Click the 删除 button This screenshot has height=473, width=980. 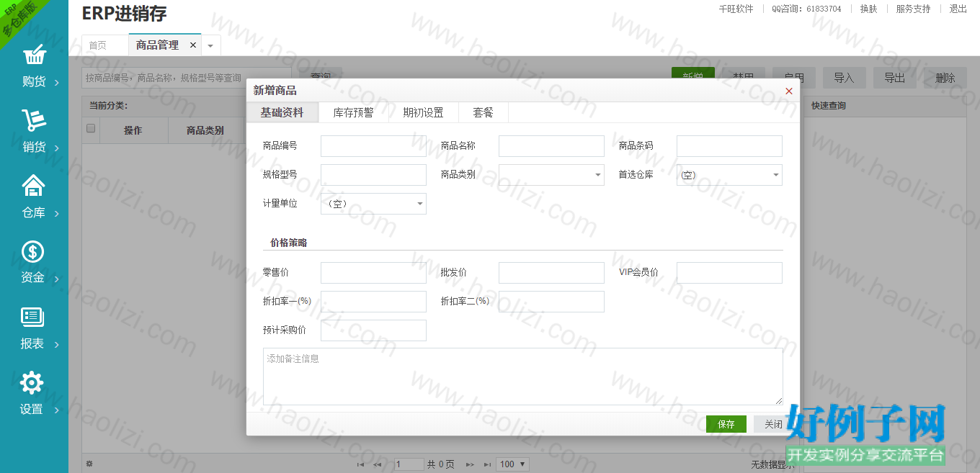point(945,78)
